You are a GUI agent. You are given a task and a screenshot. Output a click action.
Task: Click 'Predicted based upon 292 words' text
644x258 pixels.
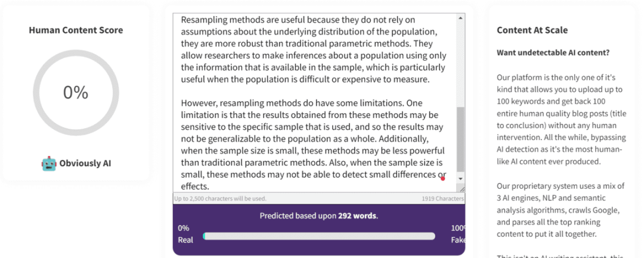pyautogui.click(x=318, y=216)
